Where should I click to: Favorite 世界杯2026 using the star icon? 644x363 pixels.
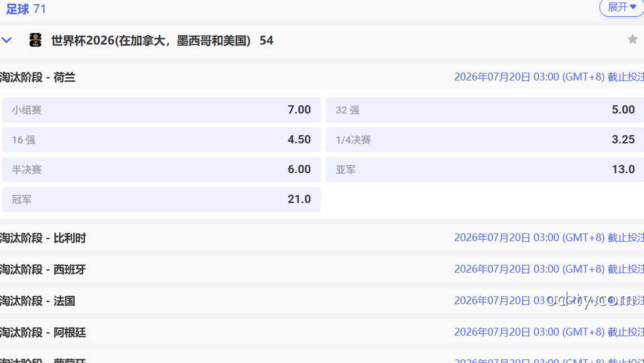632,40
